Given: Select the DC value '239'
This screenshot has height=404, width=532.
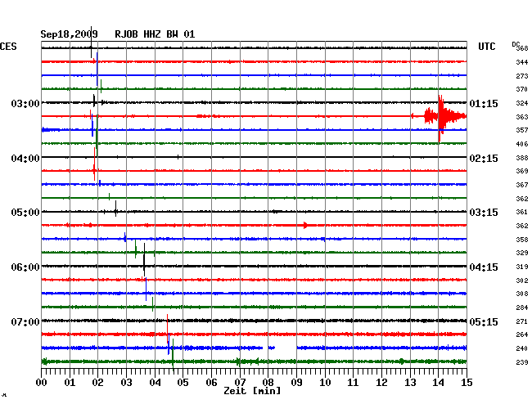Looking at the screenshot, I should click(522, 362).
